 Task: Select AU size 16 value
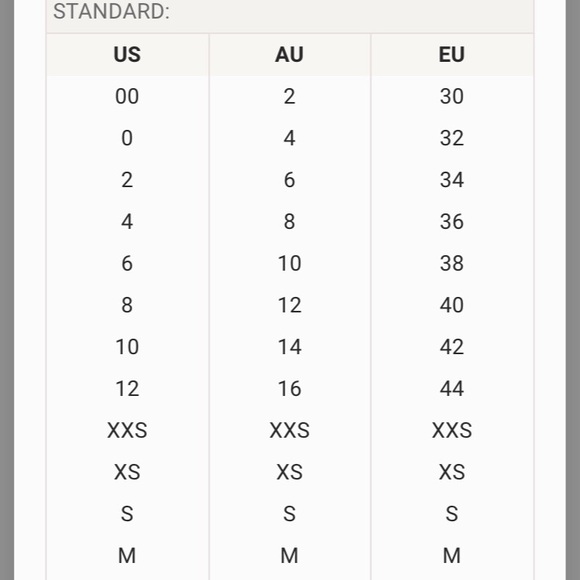(x=289, y=389)
